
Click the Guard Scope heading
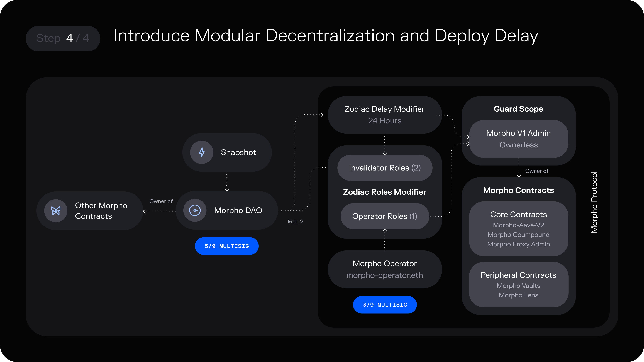(518, 109)
